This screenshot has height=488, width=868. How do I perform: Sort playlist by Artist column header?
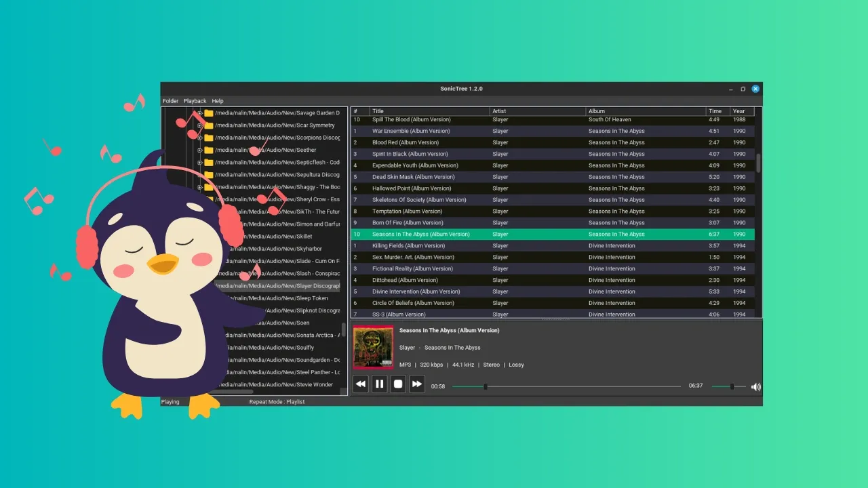tap(538, 111)
